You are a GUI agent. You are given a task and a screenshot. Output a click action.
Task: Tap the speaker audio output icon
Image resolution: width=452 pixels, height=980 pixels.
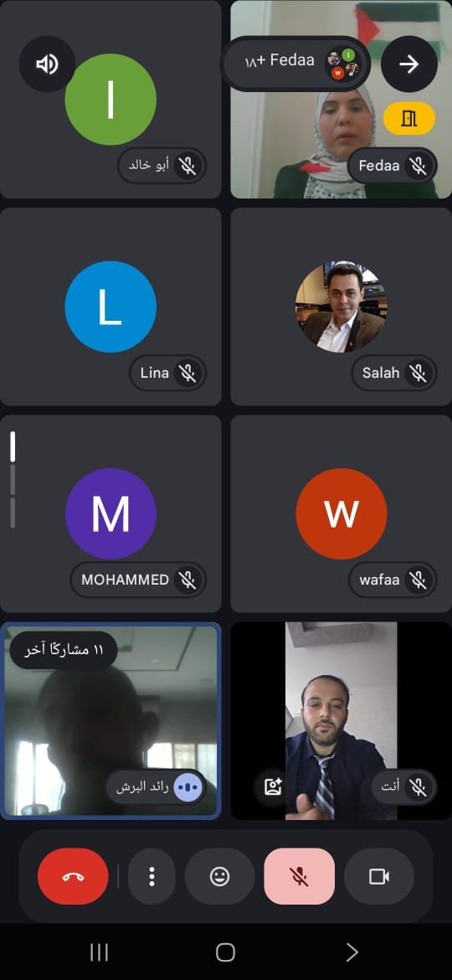(48, 64)
